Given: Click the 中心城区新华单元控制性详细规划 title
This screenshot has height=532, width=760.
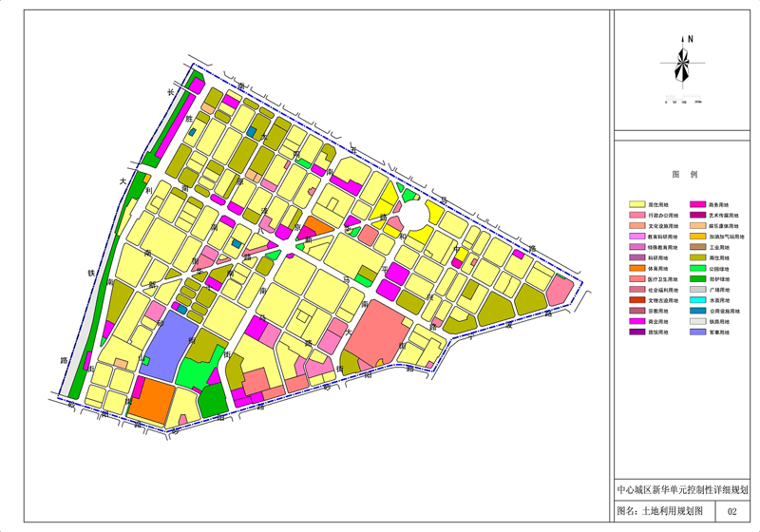Looking at the screenshot, I should pyautogui.click(x=682, y=490).
